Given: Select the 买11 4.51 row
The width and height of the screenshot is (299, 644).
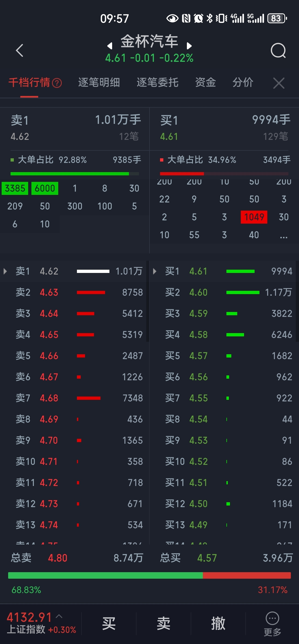Looking at the screenshot, I should pyautogui.click(x=224, y=483).
